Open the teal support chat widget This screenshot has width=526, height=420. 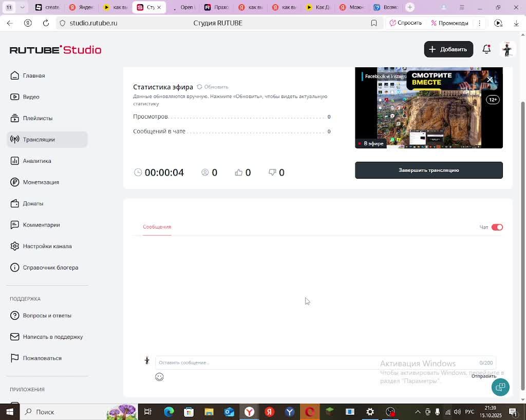[500, 387]
